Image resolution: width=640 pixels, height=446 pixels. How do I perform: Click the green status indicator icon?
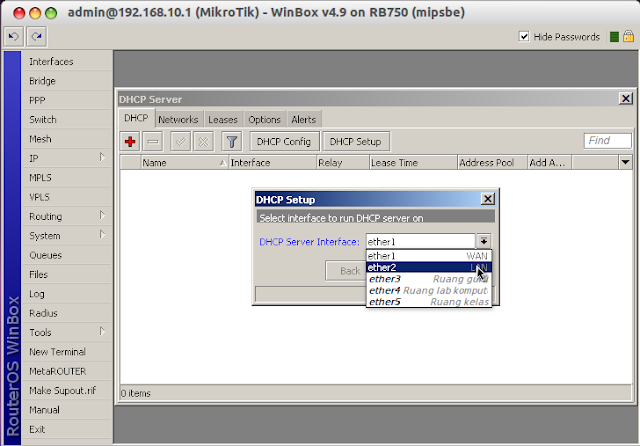614,37
